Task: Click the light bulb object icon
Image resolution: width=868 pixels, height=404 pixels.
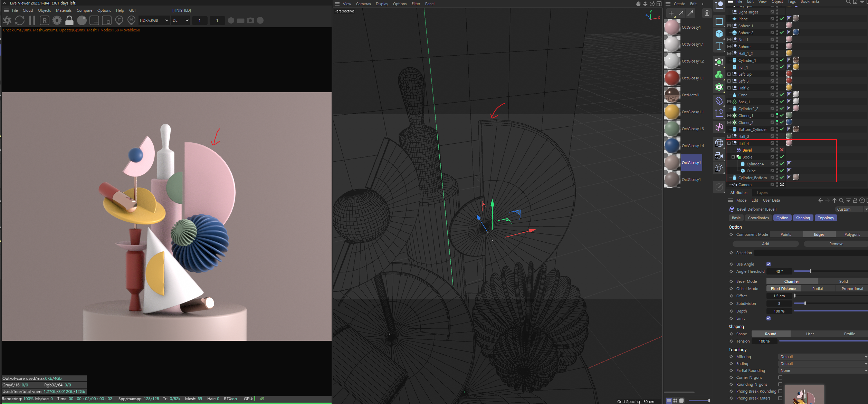Action: click(x=719, y=168)
